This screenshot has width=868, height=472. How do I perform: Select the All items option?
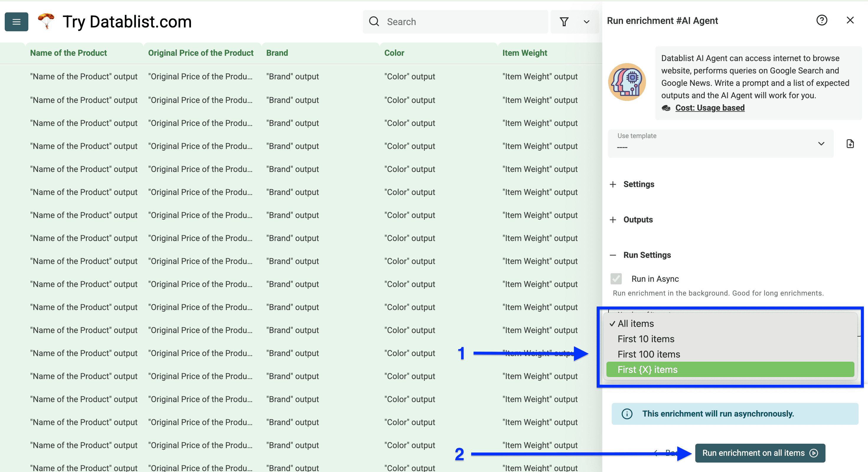[636, 324]
